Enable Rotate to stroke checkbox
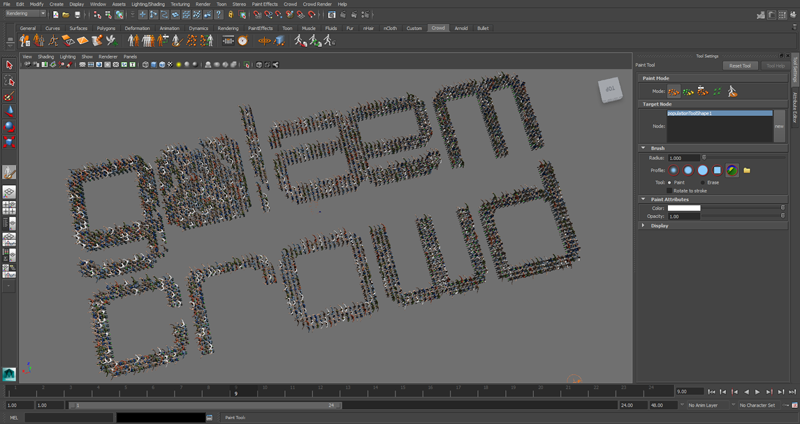The width and height of the screenshot is (800, 424). (670, 191)
